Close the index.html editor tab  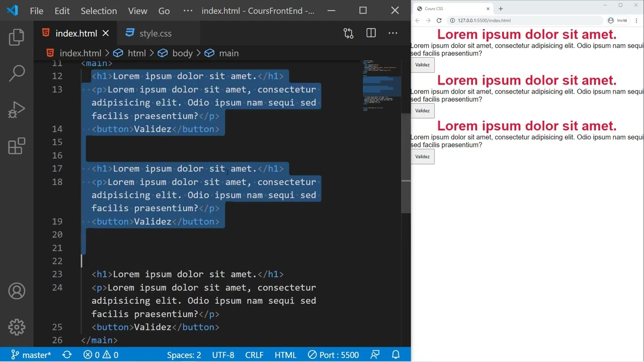pos(106,33)
